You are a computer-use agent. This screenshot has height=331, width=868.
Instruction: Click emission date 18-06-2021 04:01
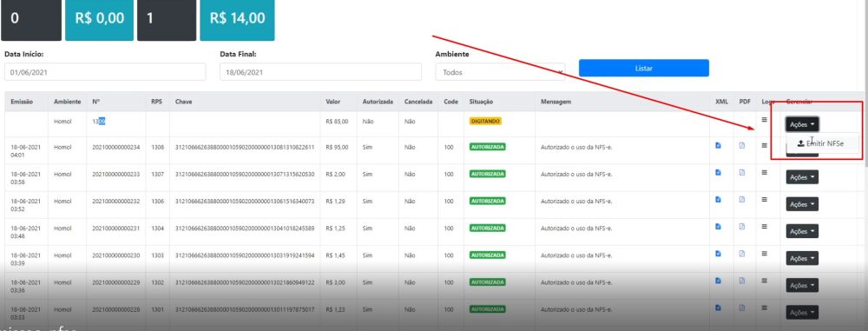(x=25, y=150)
